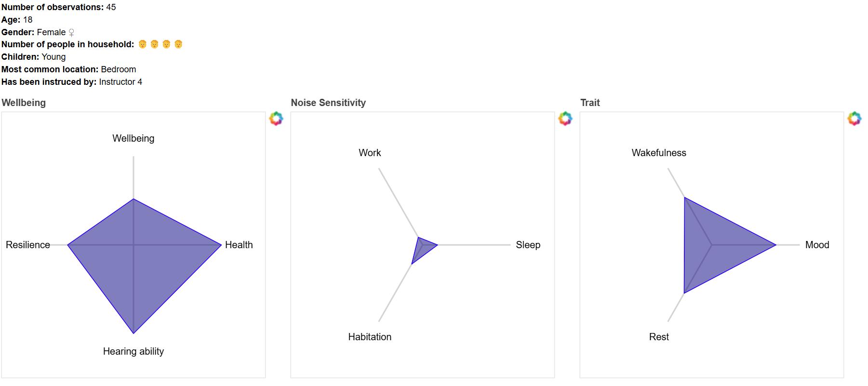Select the first household person icon
The height and width of the screenshot is (386, 868).
[143, 44]
